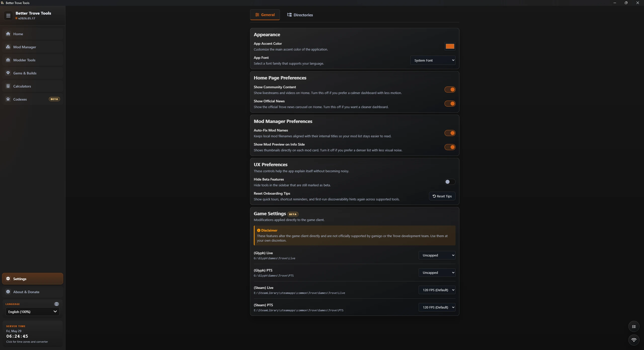Click the Codexes paw icon
Viewport: 644px width, 350px height.
click(8, 99)
